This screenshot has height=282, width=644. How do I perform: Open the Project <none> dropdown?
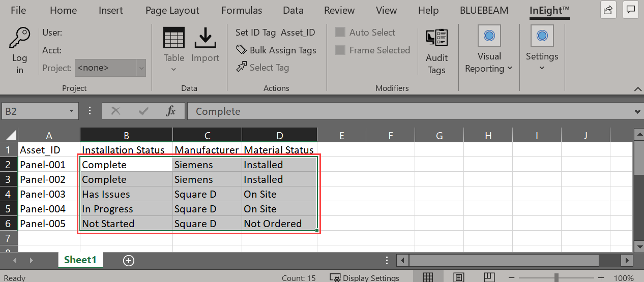click(110, 68)
